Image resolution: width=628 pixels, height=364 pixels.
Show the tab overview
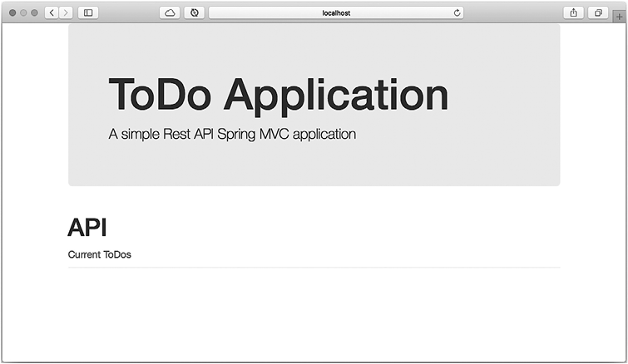tap(598, 12)
